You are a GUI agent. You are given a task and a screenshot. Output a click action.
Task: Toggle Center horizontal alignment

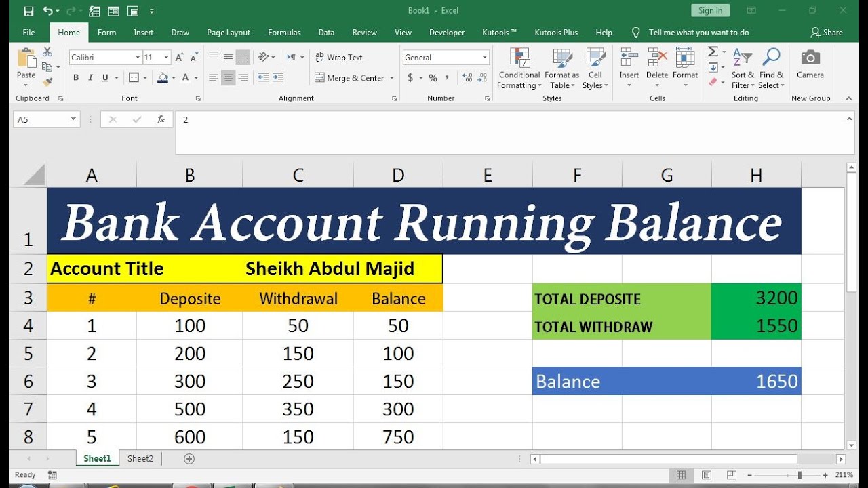coord(229,77)
